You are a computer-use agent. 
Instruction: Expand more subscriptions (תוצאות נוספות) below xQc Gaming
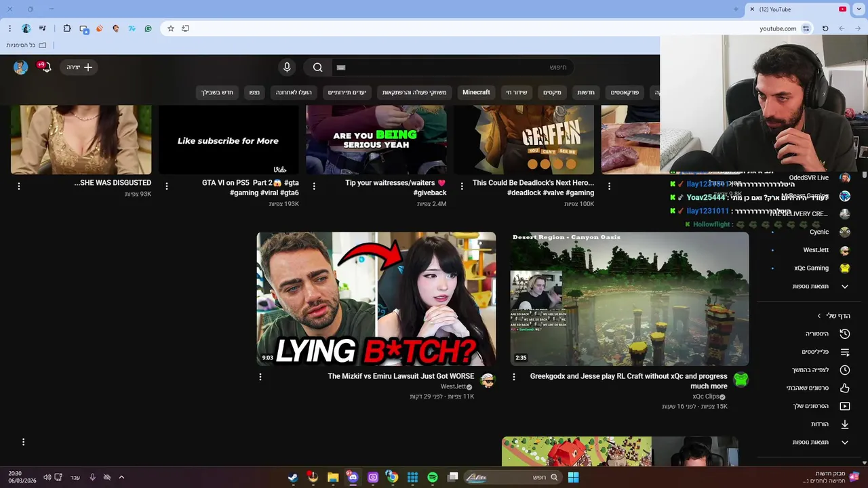[810, 286]
